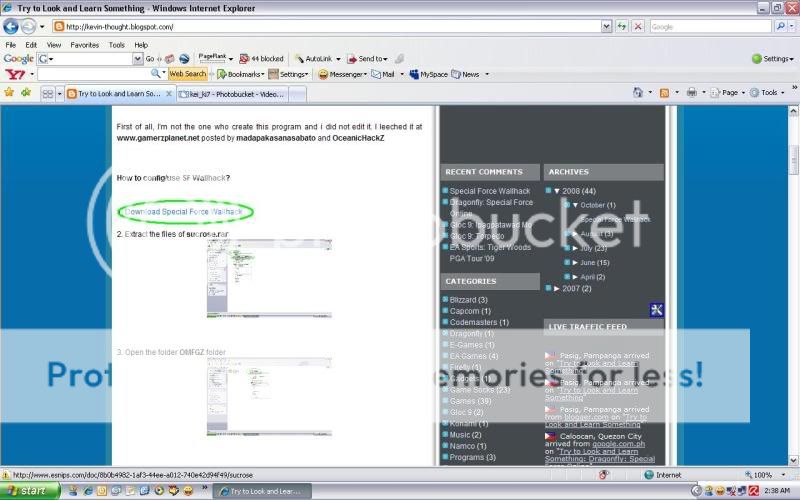Click the Stop loading red X icon
Image resolution: width=800 pixels, height=500 pixels.
tap(638, 26)
